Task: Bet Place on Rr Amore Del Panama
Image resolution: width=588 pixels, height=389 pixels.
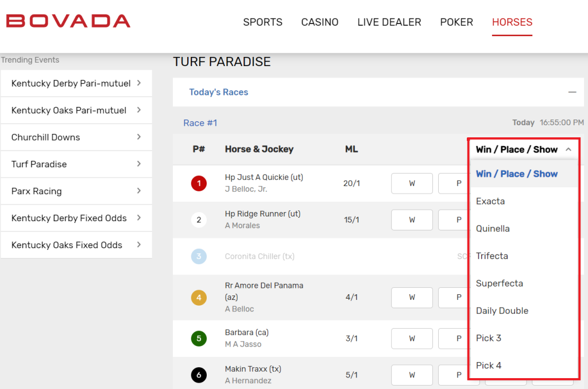Action: coord(454,298)
